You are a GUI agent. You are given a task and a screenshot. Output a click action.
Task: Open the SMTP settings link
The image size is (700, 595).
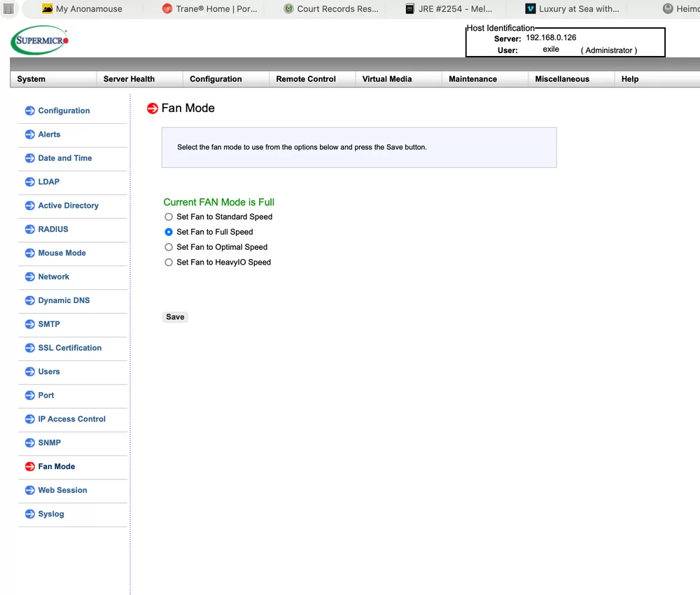click(49, 324)
